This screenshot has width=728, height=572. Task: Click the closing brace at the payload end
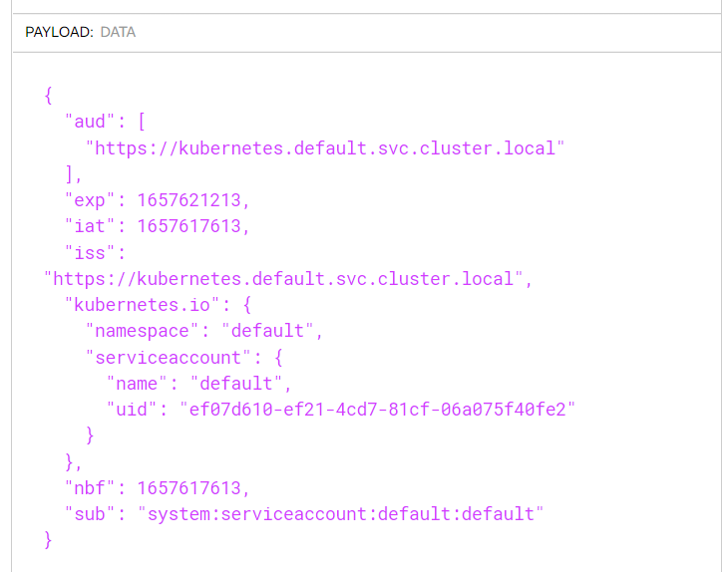coord(48,540)
